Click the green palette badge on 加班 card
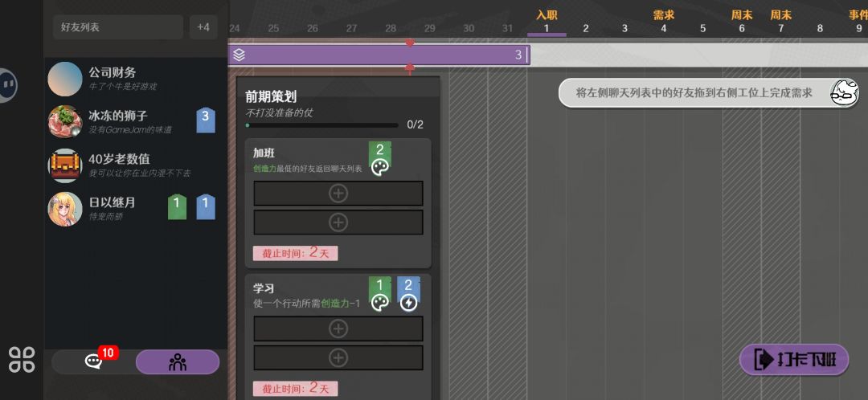This screenshot has height=400, width=868. pyautogui.click(x=379, y=159)
